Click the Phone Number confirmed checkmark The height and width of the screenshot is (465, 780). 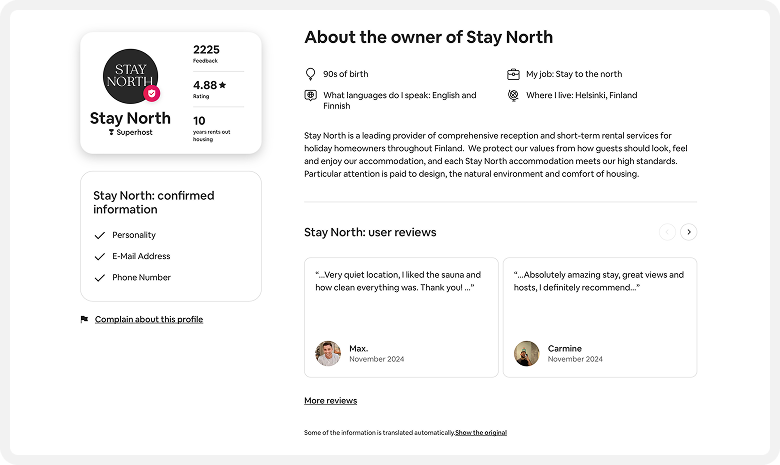pyautogui.click(x=99, y=278)
